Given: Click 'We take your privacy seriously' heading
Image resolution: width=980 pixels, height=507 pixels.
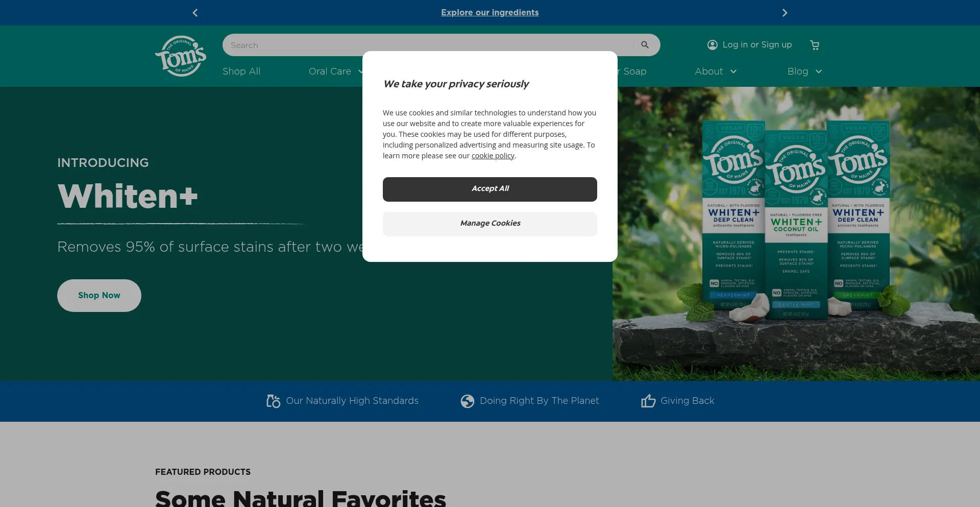Looking at the screenshot, I should (456, 84).
